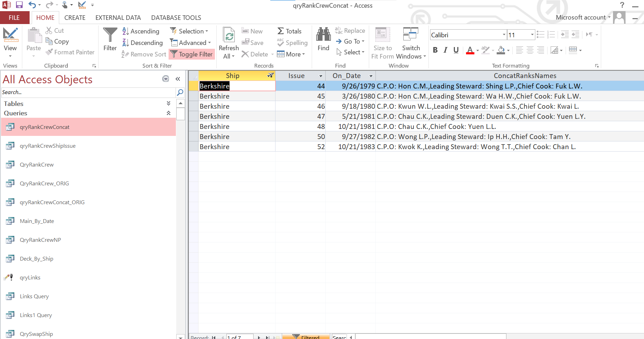Click the navigation pane scrollbar up arrow

[x=180, y=103]
